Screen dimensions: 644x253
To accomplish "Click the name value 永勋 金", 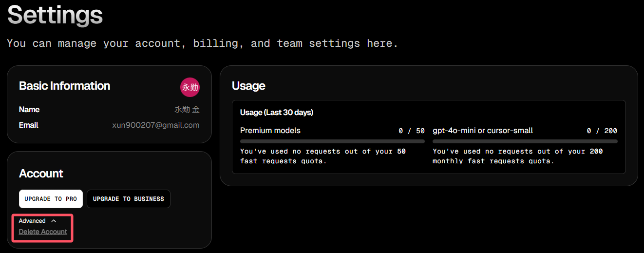I will [187, 109].
